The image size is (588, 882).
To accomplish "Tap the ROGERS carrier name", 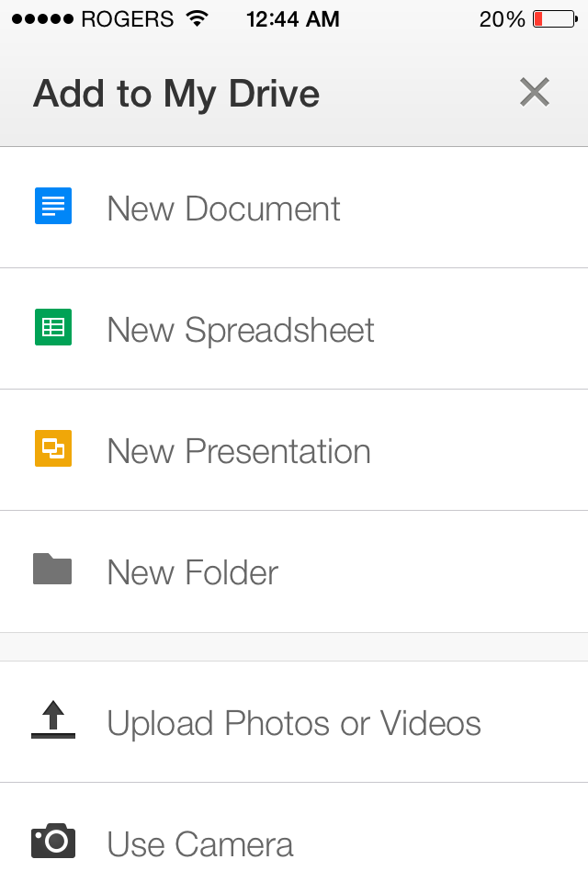I will click(x=128, y=19).
